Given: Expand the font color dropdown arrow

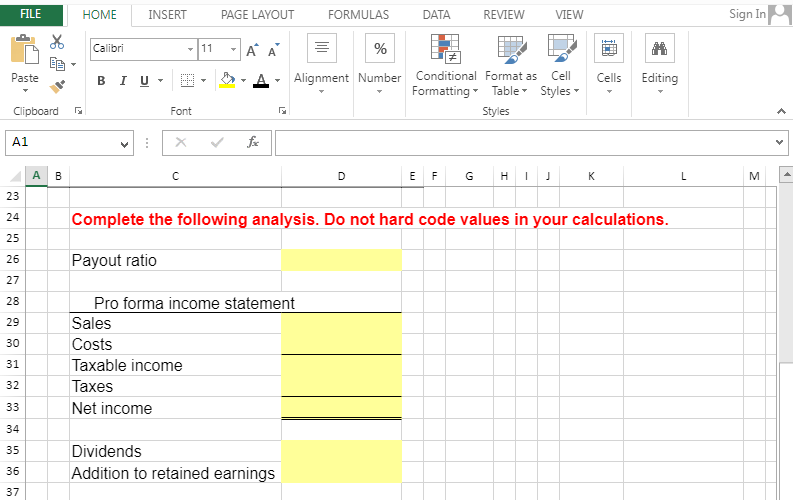Looking at the screenshot, I should [277, 80].
